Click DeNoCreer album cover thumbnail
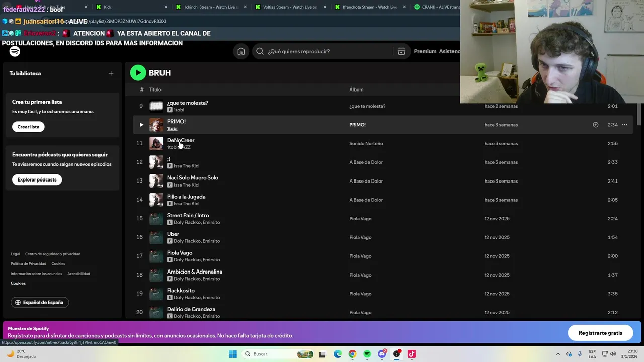 [x=156, y=143]
